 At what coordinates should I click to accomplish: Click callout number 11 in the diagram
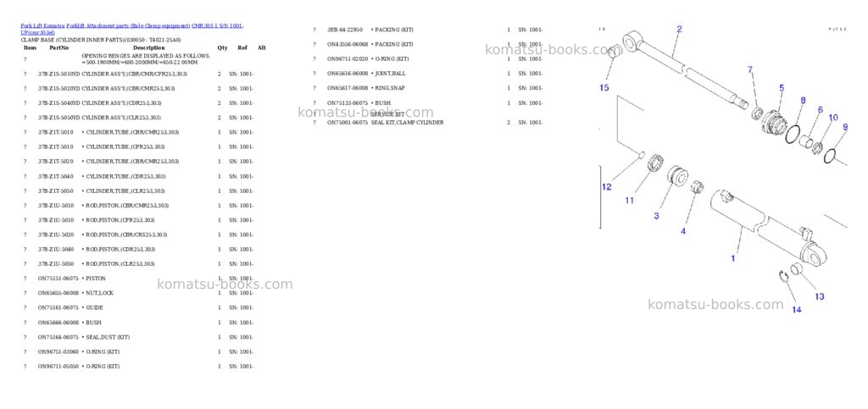click(x=630, y=201)
